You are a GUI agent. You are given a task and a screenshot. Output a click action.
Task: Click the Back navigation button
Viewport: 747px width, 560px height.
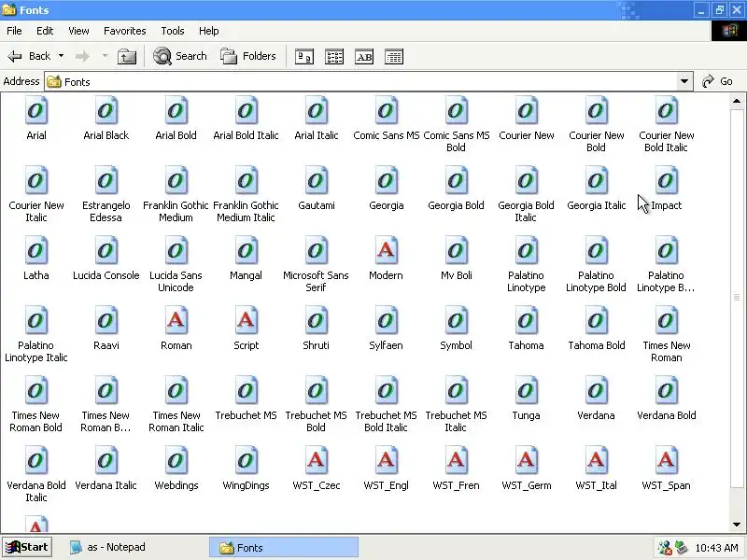[30, 56]
